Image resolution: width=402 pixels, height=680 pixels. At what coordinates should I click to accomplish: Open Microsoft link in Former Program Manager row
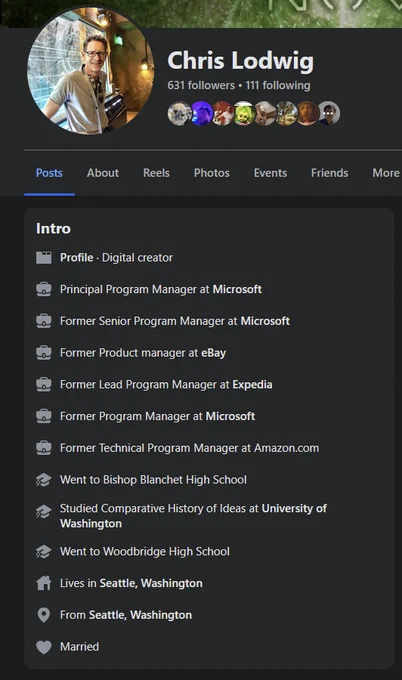[x=230, y=416]
